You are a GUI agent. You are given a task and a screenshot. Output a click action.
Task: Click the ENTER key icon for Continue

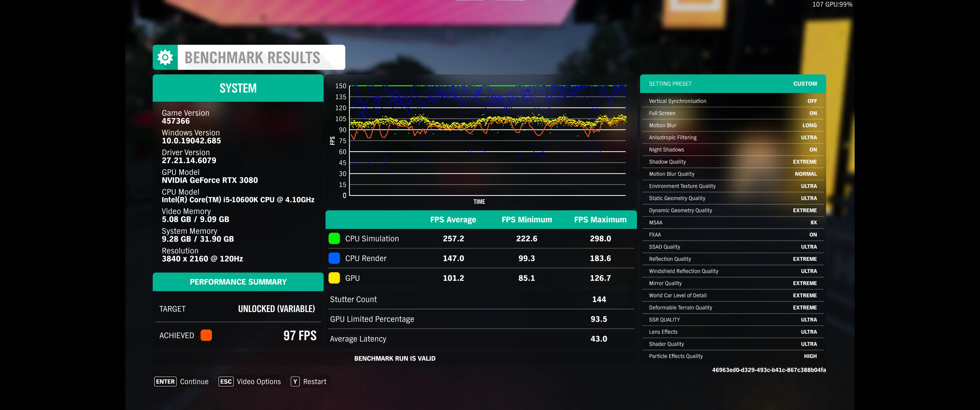[x=165, y=382]
